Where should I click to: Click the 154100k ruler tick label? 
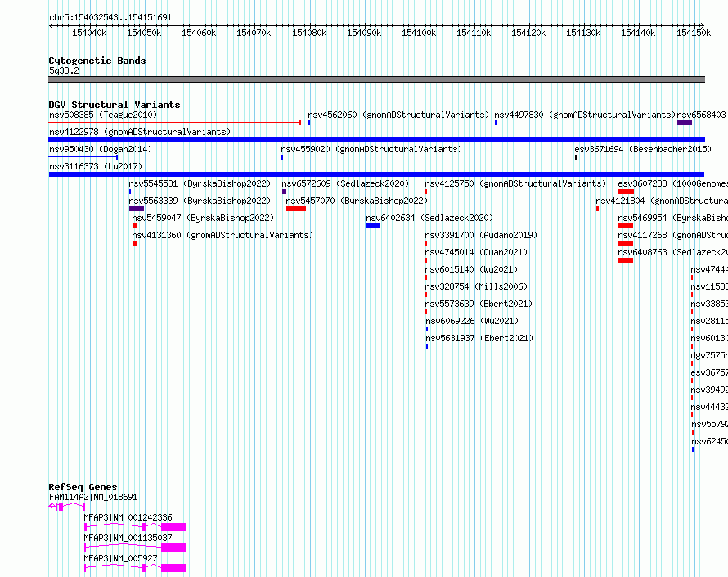click(x=419, y=33)
